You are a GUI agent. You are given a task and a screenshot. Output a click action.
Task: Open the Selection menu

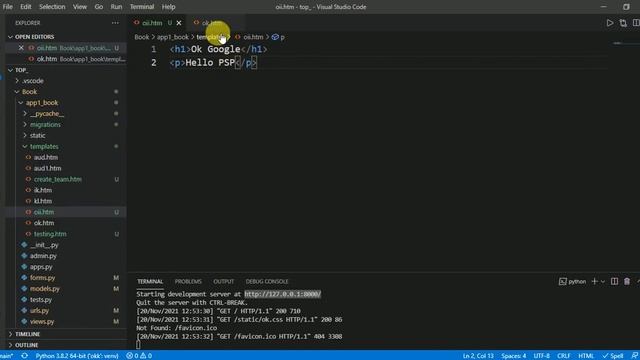[x=52, y=7]
